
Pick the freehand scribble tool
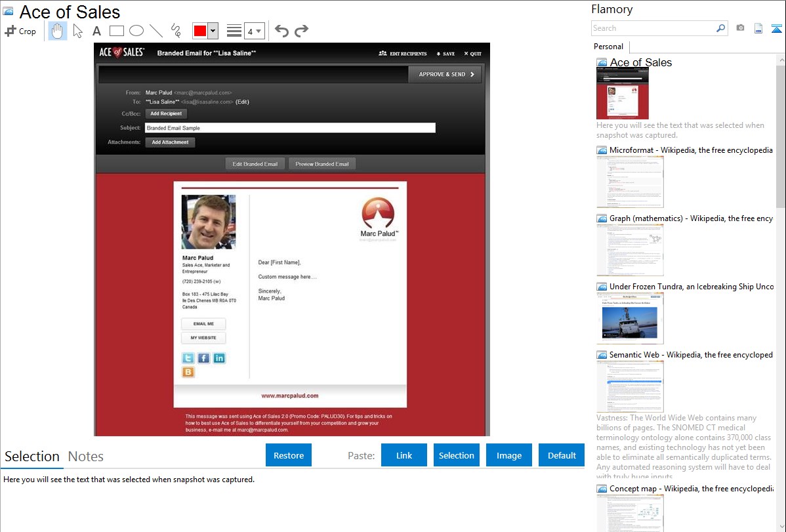pos(176,31)
